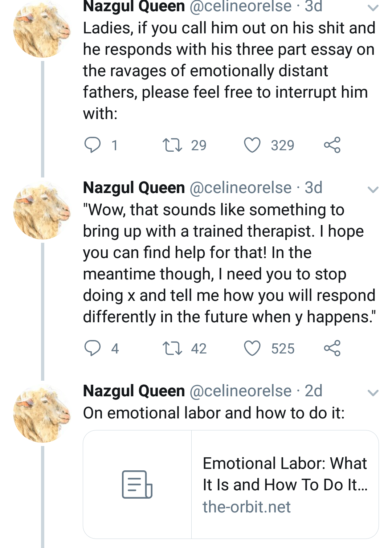Reply to the 'Ladies, if you call' tweet

click(92, 145)
